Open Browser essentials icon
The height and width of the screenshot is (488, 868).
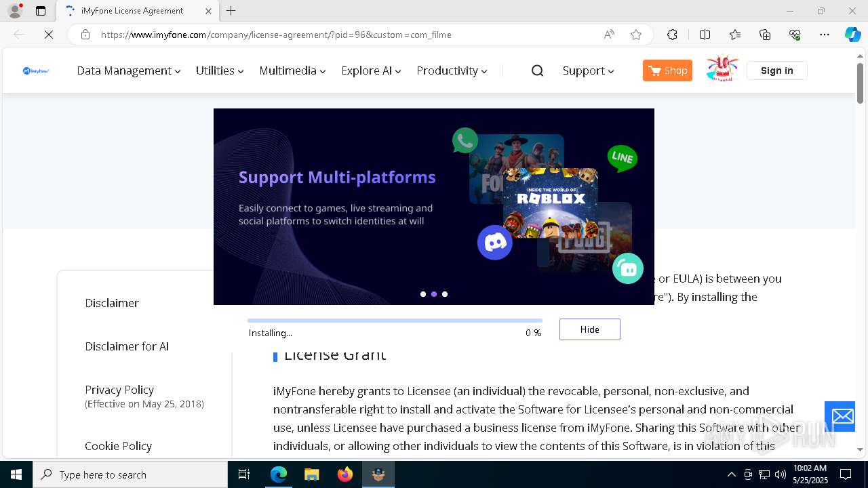click(x=795, y=35)
